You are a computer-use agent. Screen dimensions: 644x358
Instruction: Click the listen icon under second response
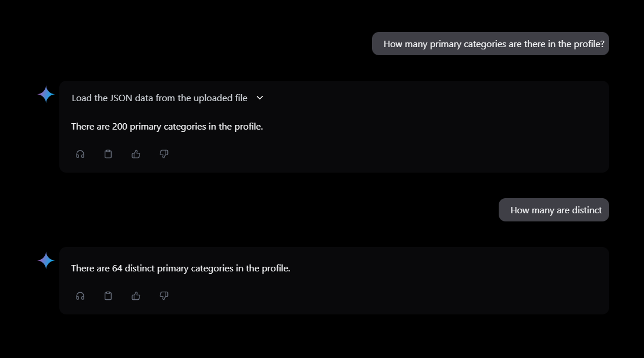tap(80, 296)
